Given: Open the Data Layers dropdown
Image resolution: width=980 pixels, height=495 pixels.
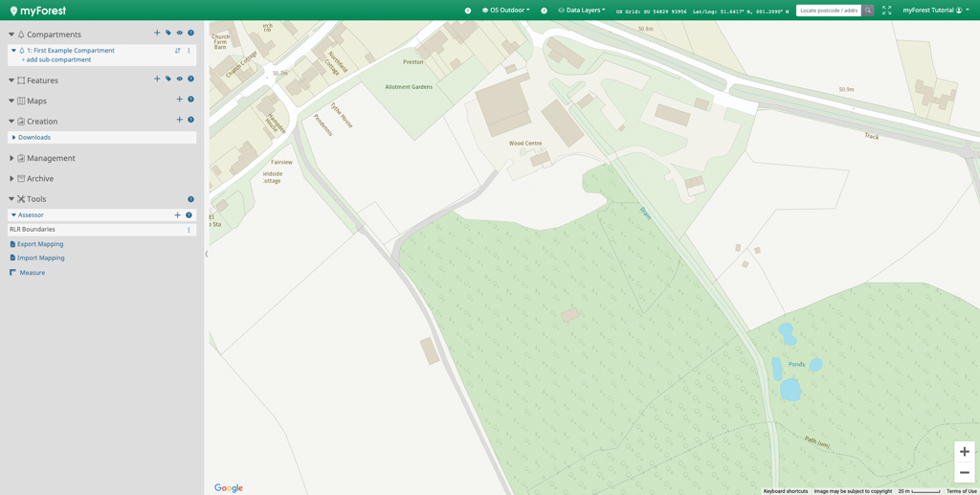Looking at the screenshot, I should coord(582,11).
